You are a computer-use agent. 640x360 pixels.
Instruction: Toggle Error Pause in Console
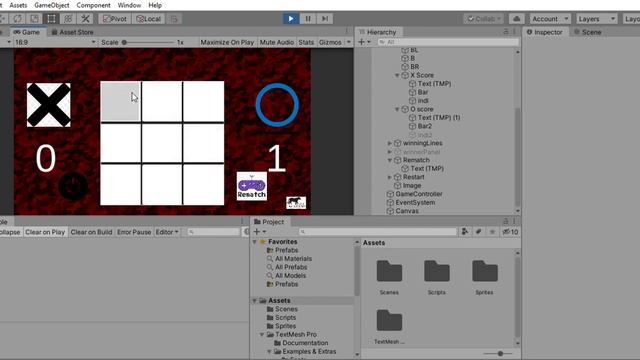click(134, 232)
